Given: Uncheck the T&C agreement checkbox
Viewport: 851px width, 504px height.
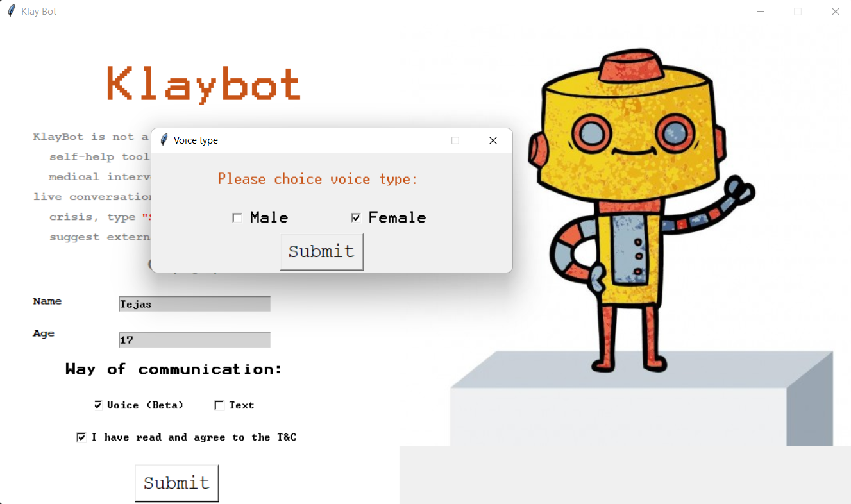Looking at the screenshot, I should (81, 437).
